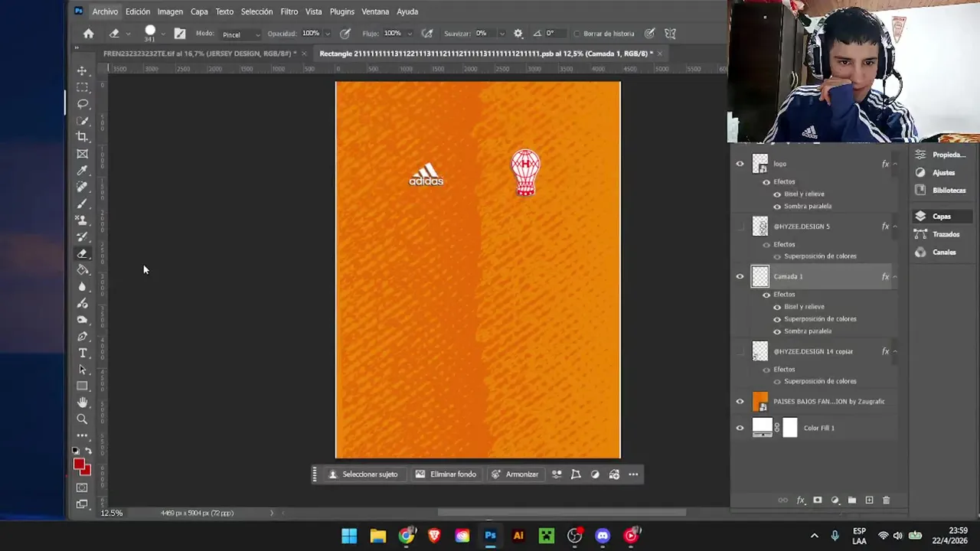Image resolution: width=980 pixels, height=551 pixels.
Task: Create new adjustment layer icon
Action: [x=835, y=500]
